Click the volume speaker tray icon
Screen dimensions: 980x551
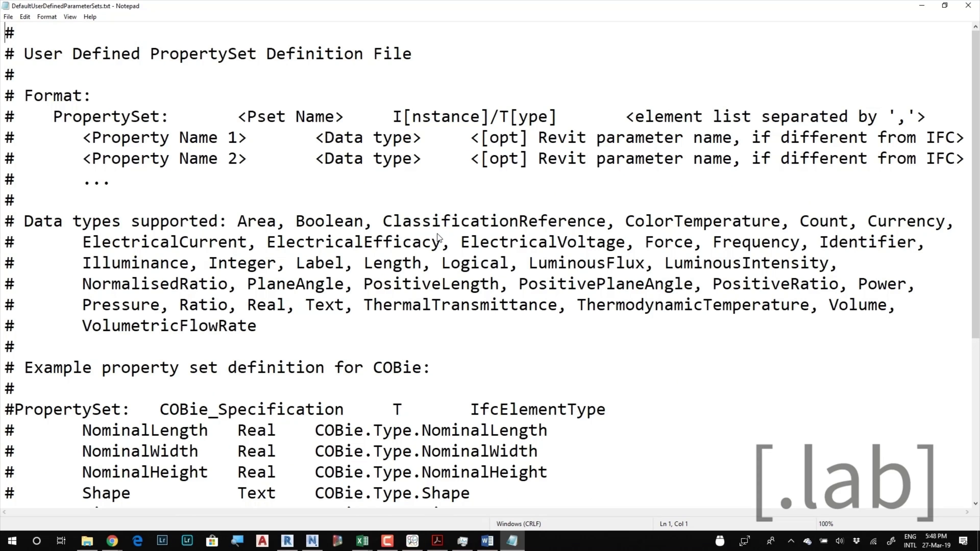(840, 541)
